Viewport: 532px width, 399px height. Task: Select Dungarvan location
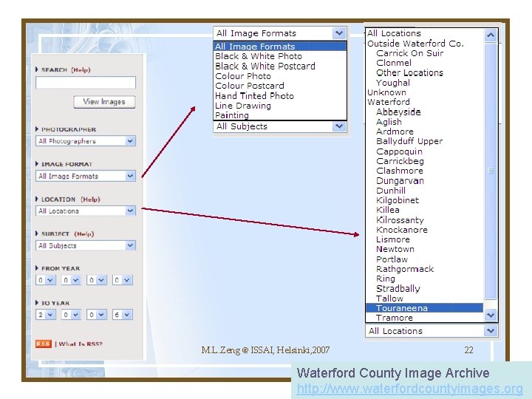click(424, 180)
